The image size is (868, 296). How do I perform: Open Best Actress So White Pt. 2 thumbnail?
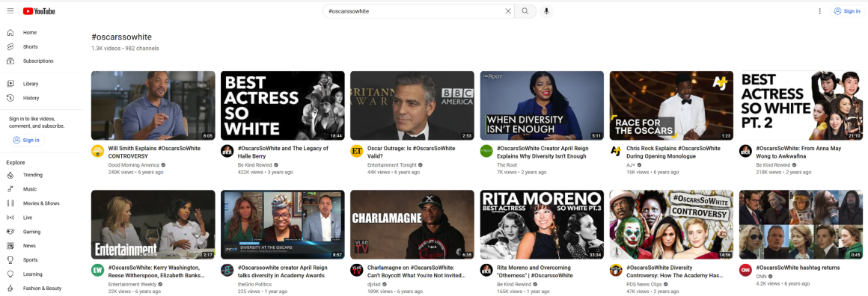tap(801, 105)
